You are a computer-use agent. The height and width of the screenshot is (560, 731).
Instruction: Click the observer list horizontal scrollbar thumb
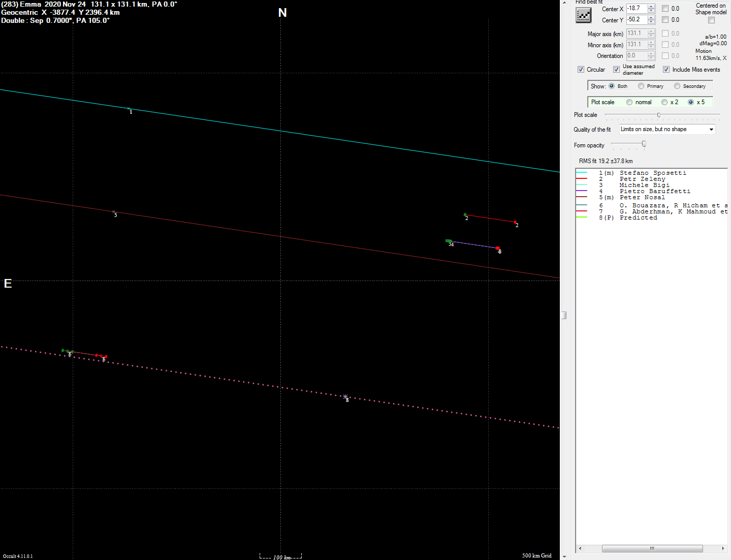click(x=652, y=548)
